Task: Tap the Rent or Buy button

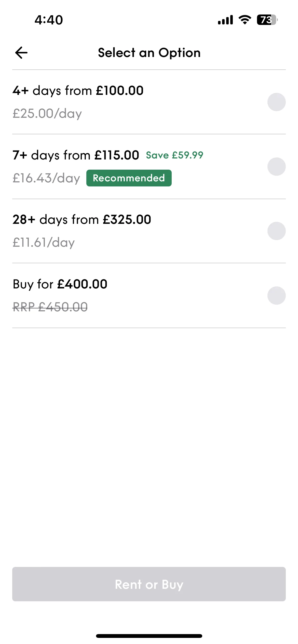Action: tap(149, 584)
